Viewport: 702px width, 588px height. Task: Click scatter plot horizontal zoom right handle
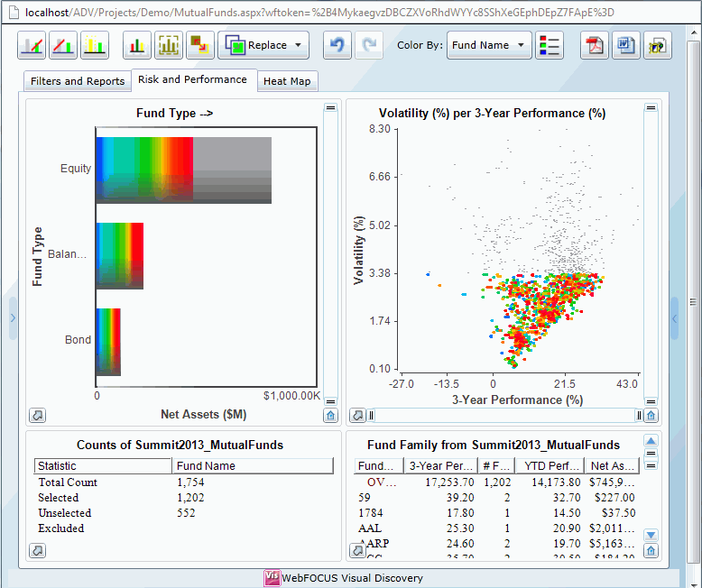[639, 415]
